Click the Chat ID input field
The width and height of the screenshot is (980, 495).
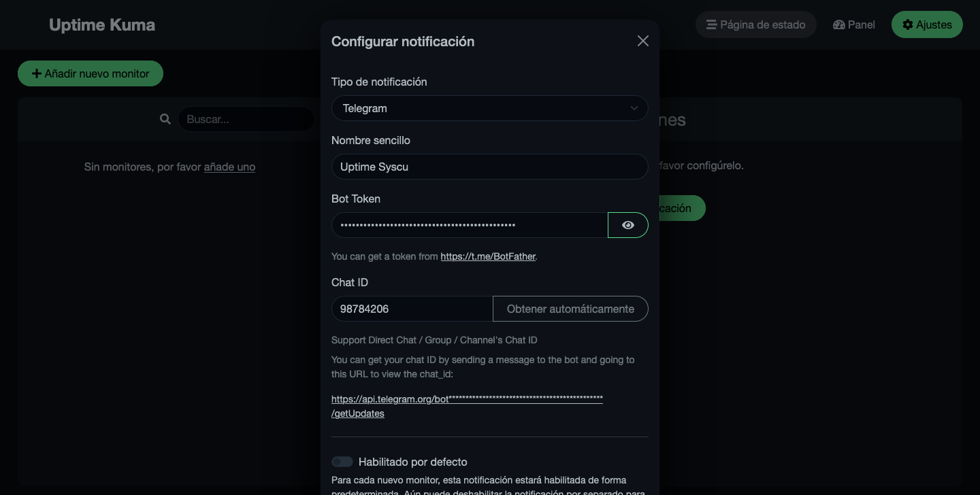pyautogui.click(x=412, y=309)
